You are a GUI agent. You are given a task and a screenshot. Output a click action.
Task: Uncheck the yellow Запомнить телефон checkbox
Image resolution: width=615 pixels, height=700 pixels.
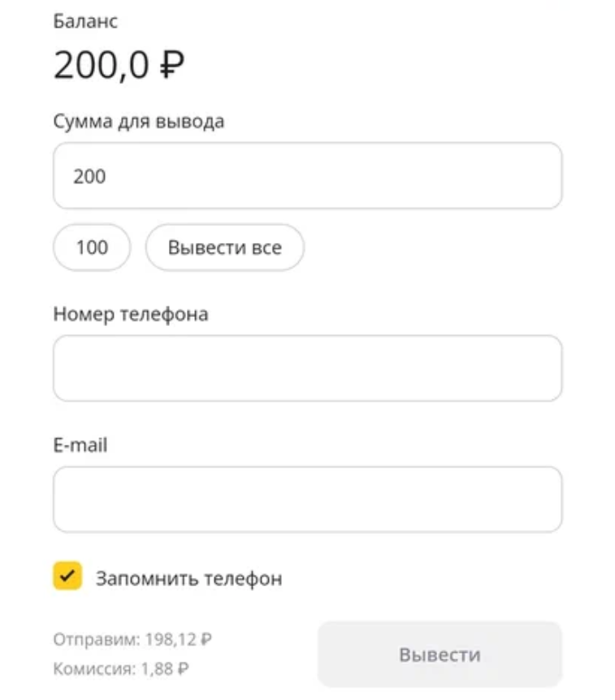67,576
